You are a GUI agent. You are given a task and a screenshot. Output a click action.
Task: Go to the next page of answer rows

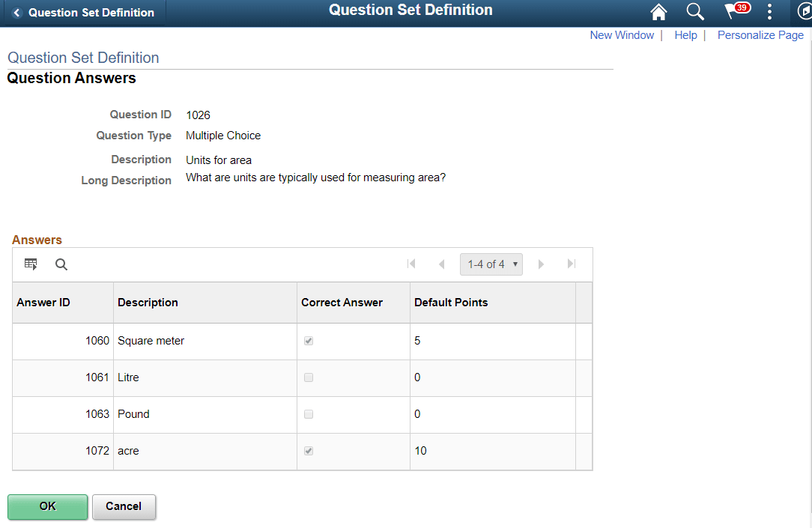coord(541,264)
